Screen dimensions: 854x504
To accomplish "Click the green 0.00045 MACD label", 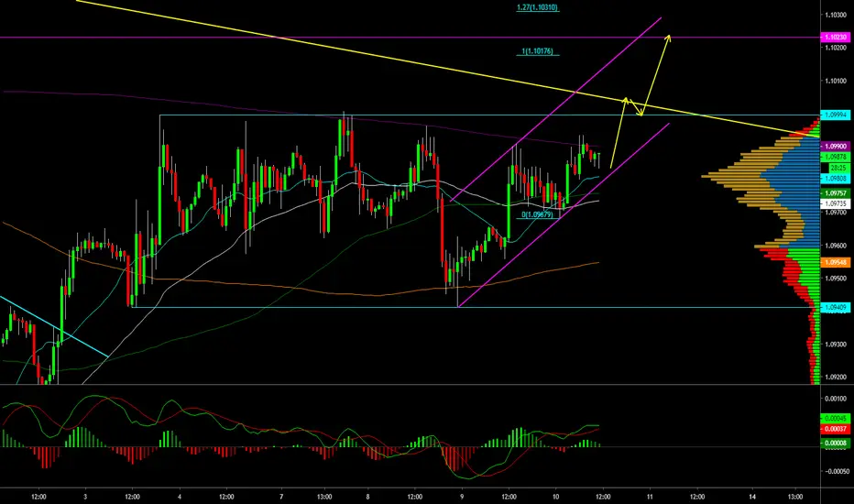I will [835, 419].
